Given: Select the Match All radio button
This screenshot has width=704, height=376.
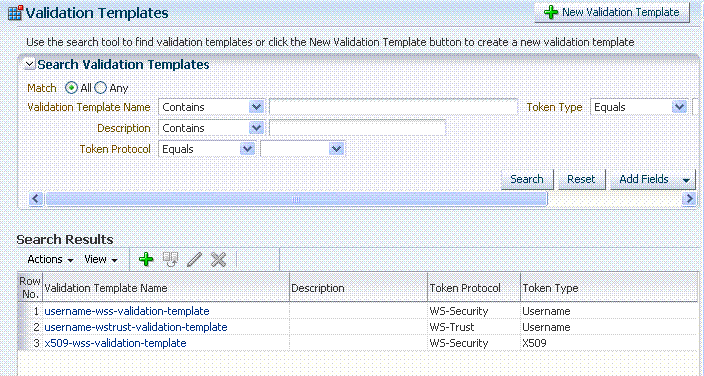Looking at the screenshot, I should (x=71, y=88).
